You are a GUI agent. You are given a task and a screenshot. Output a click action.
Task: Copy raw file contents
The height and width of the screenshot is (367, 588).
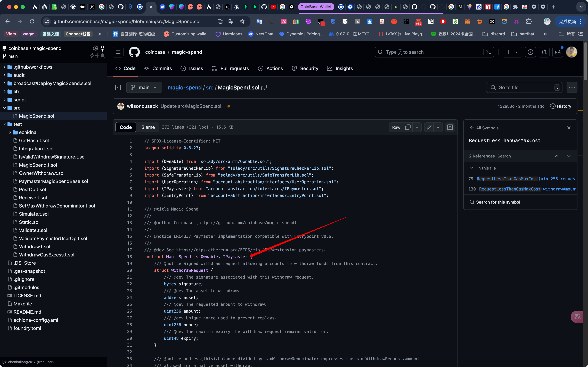click(x=408, y=127)
